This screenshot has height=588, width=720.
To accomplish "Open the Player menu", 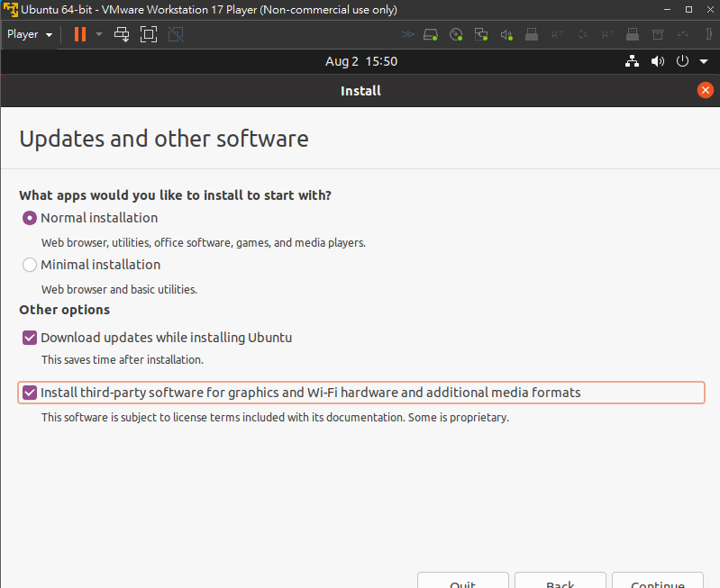I will pyautogui.click(x=30, y=34).
